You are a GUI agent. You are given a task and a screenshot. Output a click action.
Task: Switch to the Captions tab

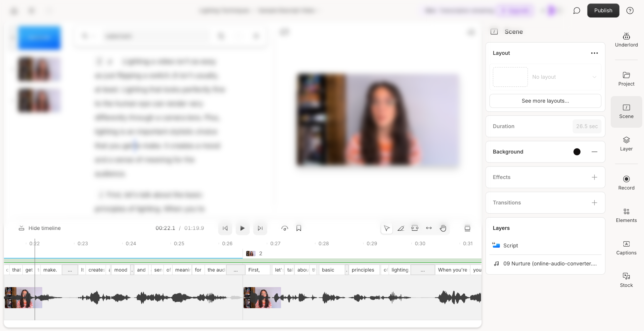(626, 248)
